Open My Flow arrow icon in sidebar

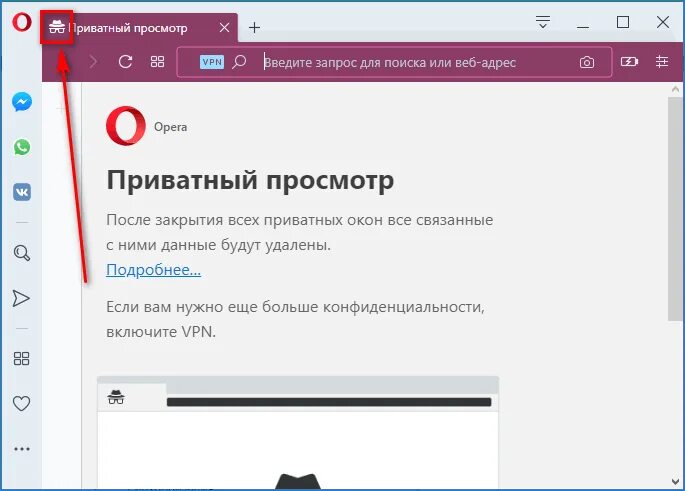(x=21, y=298)
